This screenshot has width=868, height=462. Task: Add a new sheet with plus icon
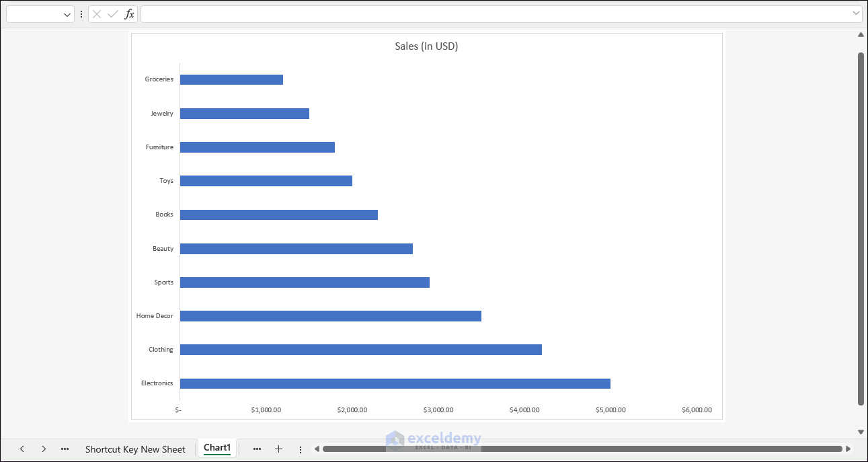click(278, 449)
